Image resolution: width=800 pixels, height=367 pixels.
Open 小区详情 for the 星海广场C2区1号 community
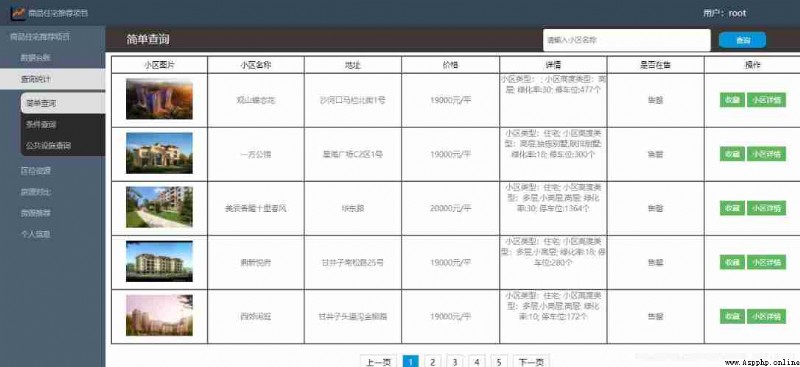coord(766,154)
